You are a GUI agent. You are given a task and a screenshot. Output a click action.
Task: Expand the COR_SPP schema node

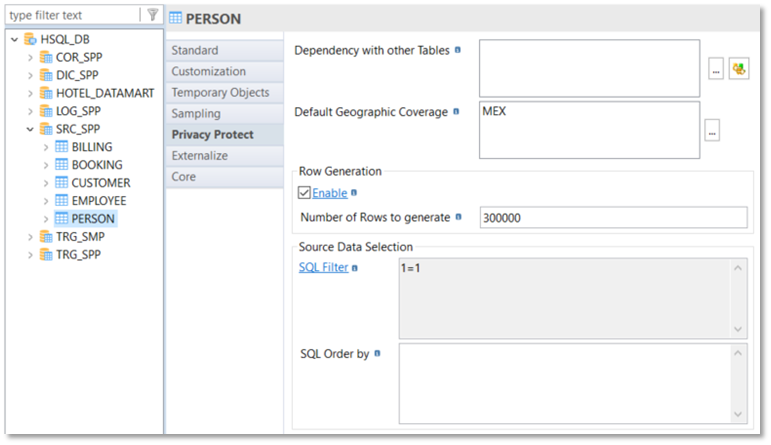30,58
